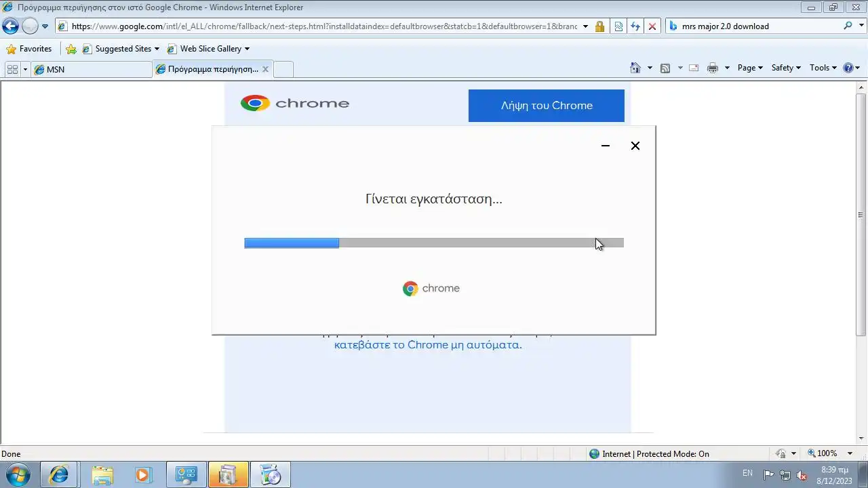The width and height of the screenshot is (868, 488).
Task: Open the Safety menu
Action: [x=786, y=68]
